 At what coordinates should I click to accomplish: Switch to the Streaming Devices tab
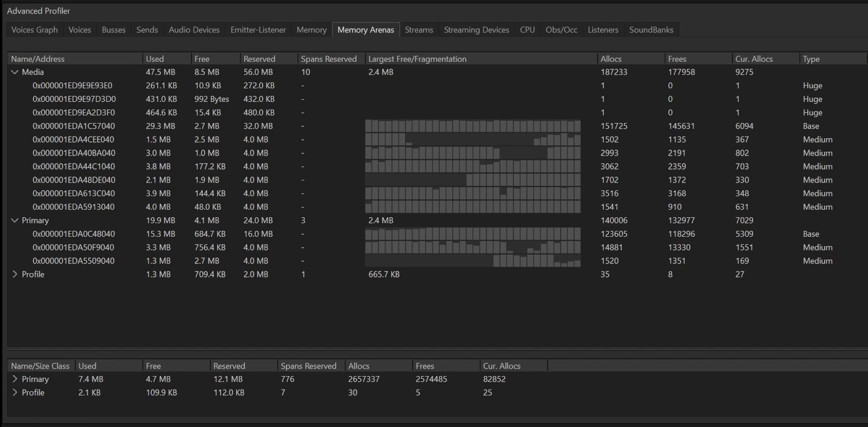point(476,30)
